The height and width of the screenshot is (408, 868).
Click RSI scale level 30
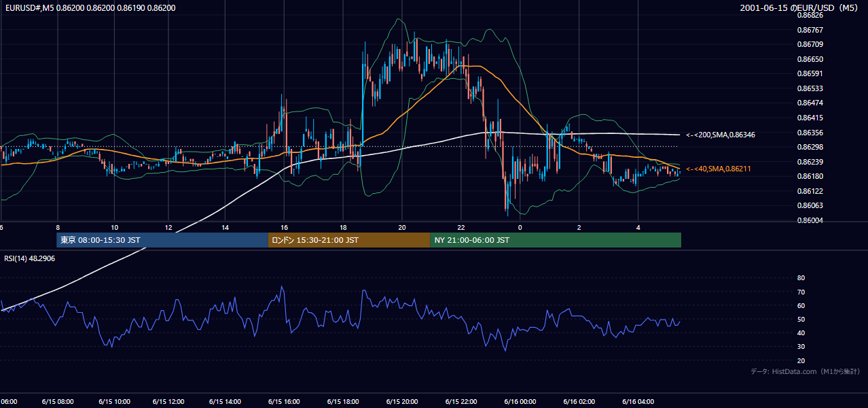click(801, 347)
